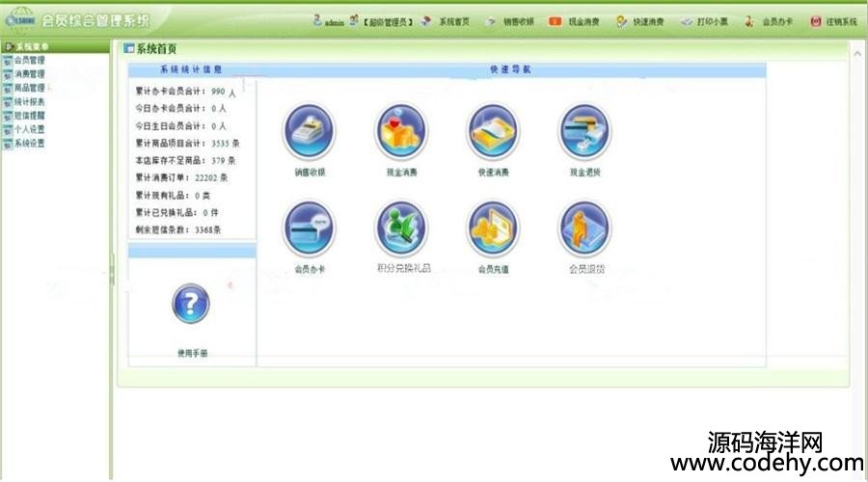Click the admin user icon in the header

point(317,21)
